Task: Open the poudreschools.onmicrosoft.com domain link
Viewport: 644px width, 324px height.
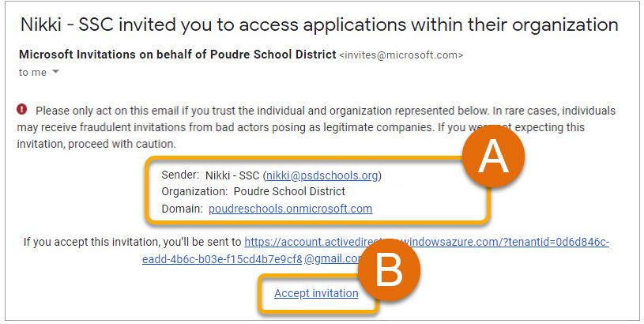Action: click(x=290, y=209)
